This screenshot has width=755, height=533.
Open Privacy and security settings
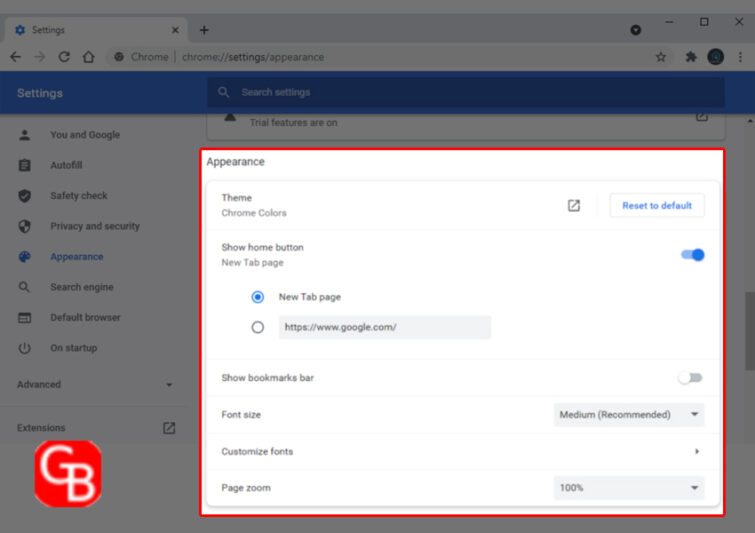[95, 226]
